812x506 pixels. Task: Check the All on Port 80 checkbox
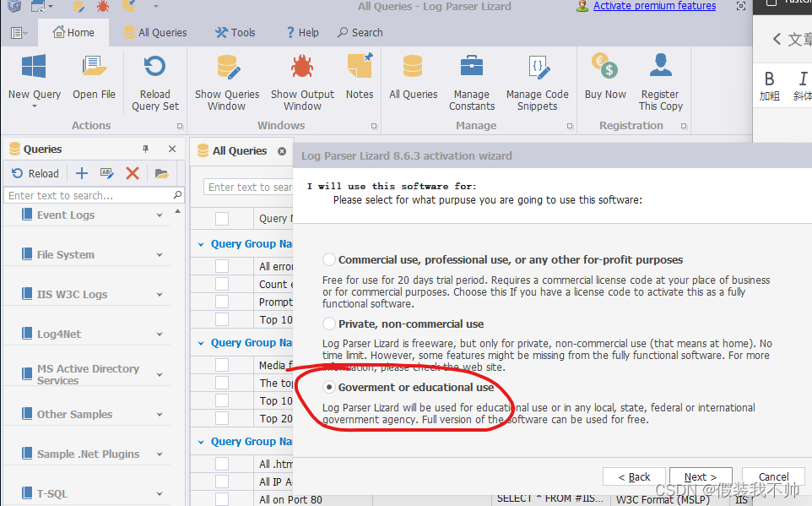222,499
